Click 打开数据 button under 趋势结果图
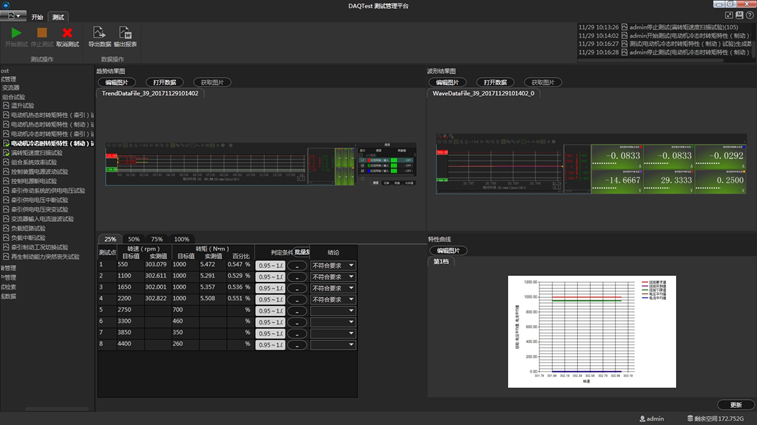This screenshot has width=757, height=425. click(x=163, y=82)
